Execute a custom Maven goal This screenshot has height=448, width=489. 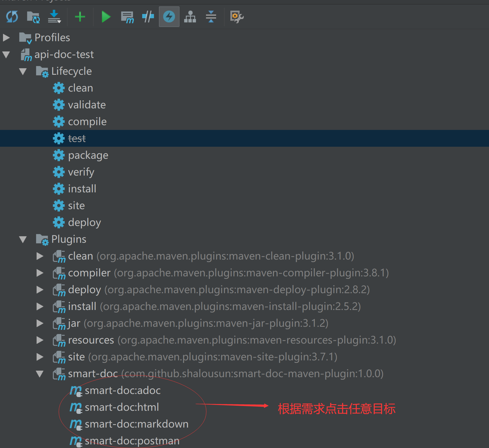(x=127, y=17)
